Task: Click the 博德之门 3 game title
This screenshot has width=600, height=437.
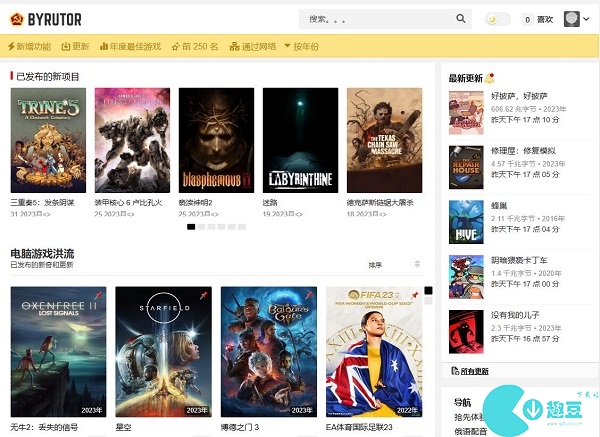Action: click(240, 427)
